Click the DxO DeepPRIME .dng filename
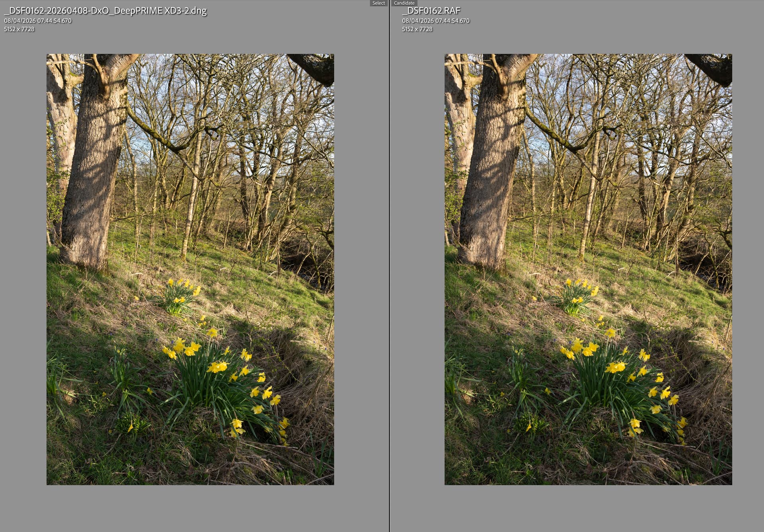The height and width of the screenshot is (532, 764). pos(105,11)
